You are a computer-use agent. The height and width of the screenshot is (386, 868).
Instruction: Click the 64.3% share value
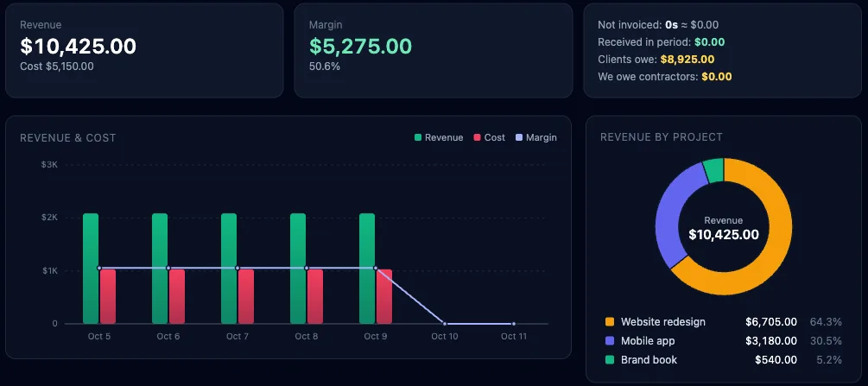pos(826,322)
